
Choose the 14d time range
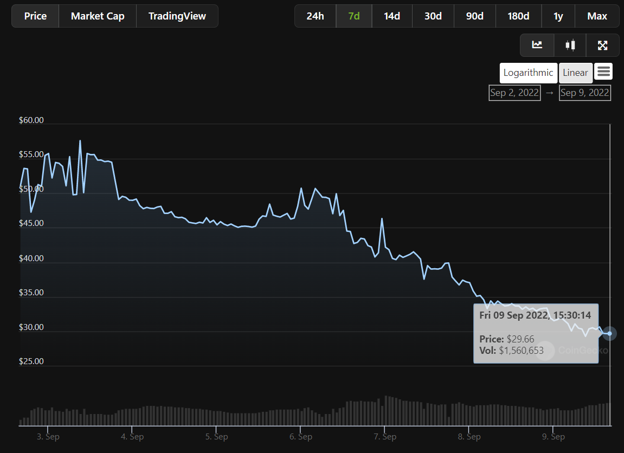[x=392, y=16]
